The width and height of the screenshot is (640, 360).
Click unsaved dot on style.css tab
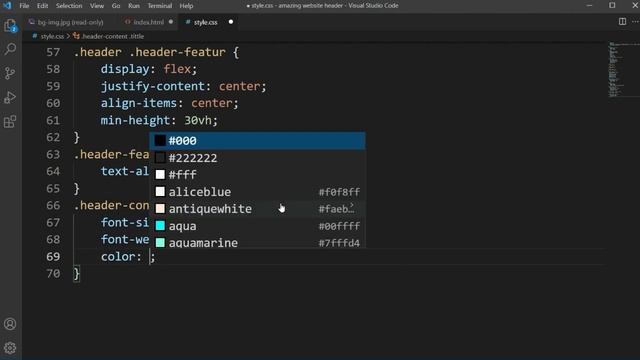tap(231, 22)
